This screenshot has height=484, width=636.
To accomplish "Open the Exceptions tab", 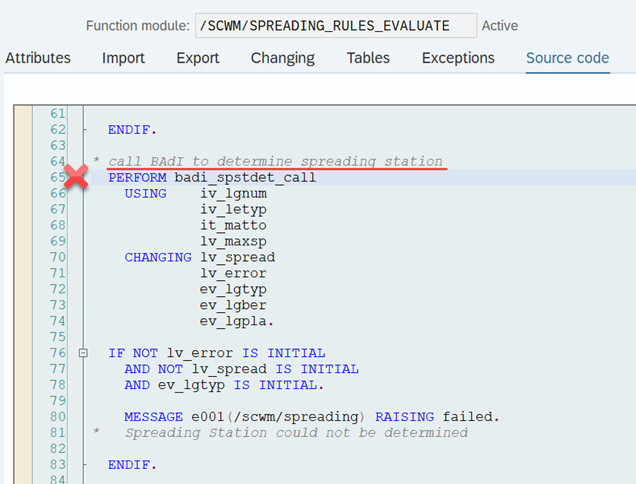I will tap(458, 58).
